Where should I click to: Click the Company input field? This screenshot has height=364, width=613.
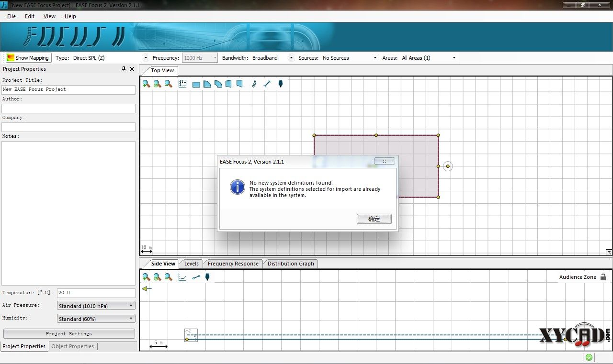click(68, 127)
